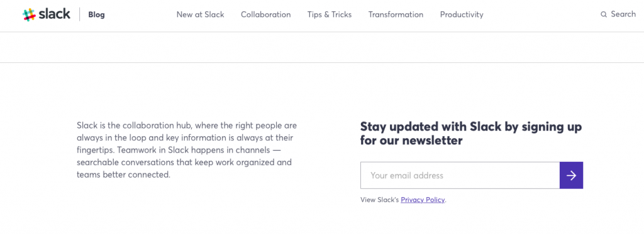The width and height of the screenshot is (644, 235).
Task: Click the Stay updated with Slack heading
Action: point(471,134)
